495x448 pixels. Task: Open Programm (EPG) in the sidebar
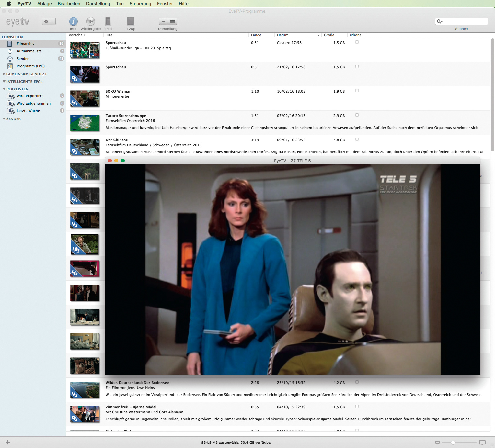(30, 66)
